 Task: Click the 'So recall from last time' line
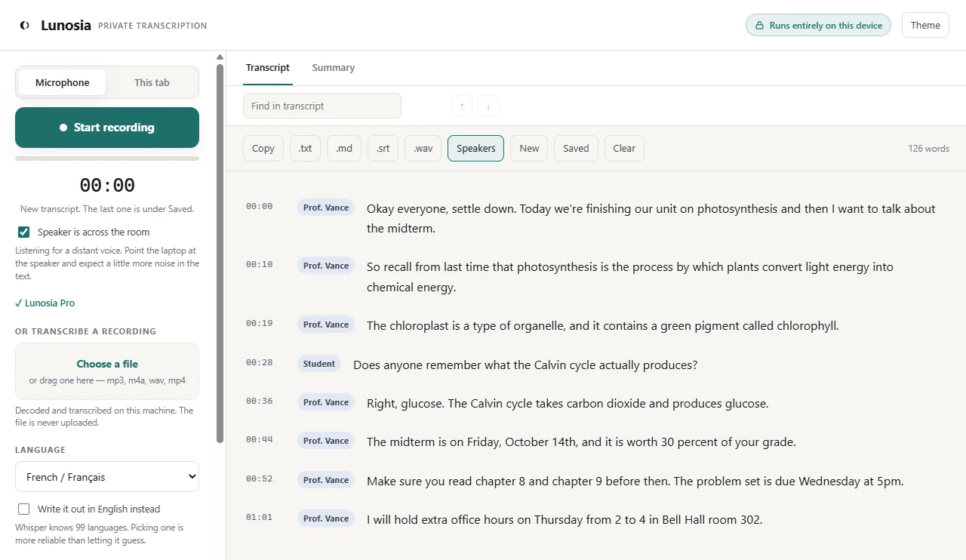coord(630,277)
